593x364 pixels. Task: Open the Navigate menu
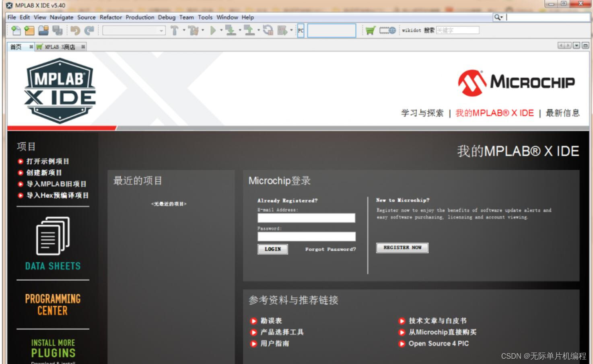(x=62, y=17)
